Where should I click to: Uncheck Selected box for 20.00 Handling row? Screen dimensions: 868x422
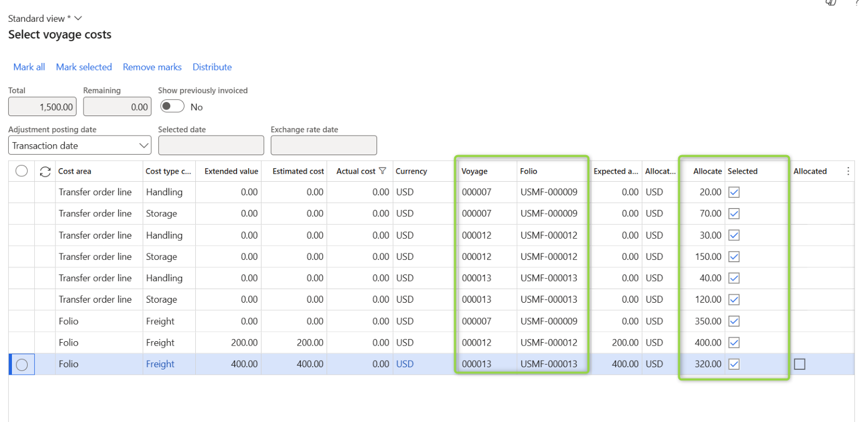tap(734, 192)
